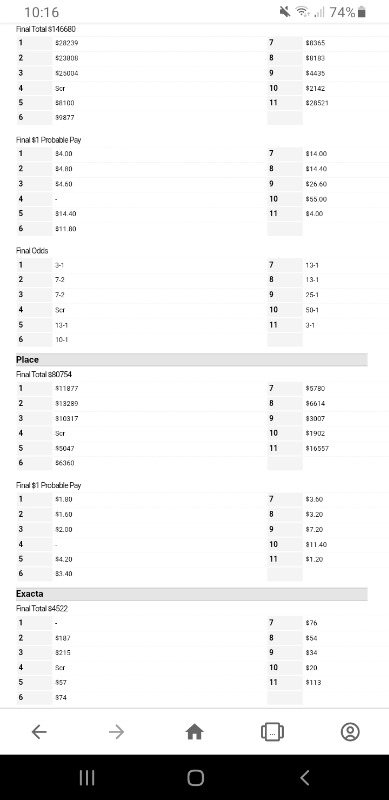Select the Exacta section header
389x800 pixels.
(191, 594)
